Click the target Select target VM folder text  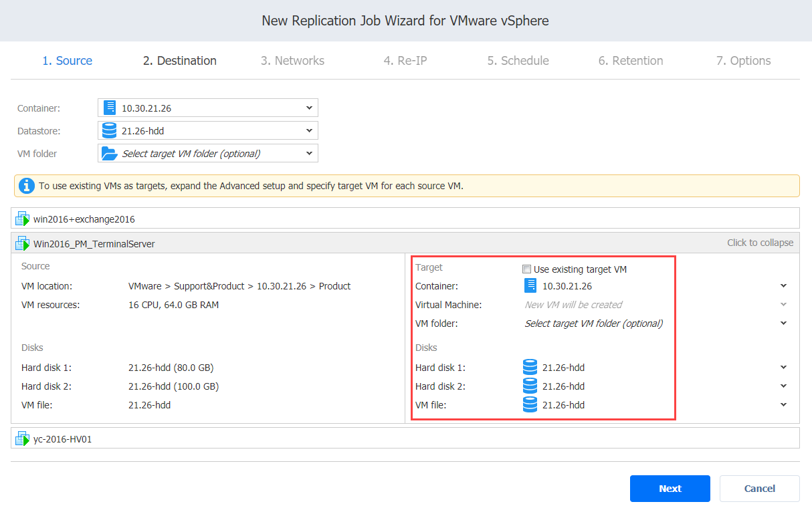593,324
